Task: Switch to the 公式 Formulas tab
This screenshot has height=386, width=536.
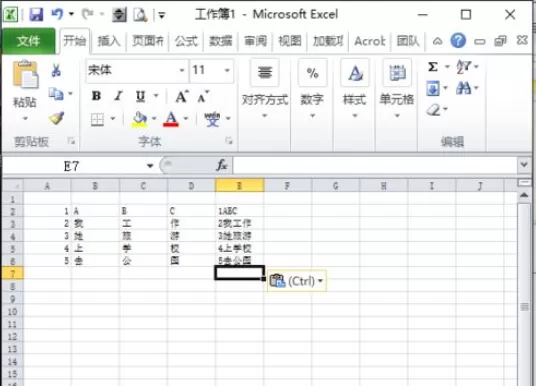Action: click(x=186, y=41)
